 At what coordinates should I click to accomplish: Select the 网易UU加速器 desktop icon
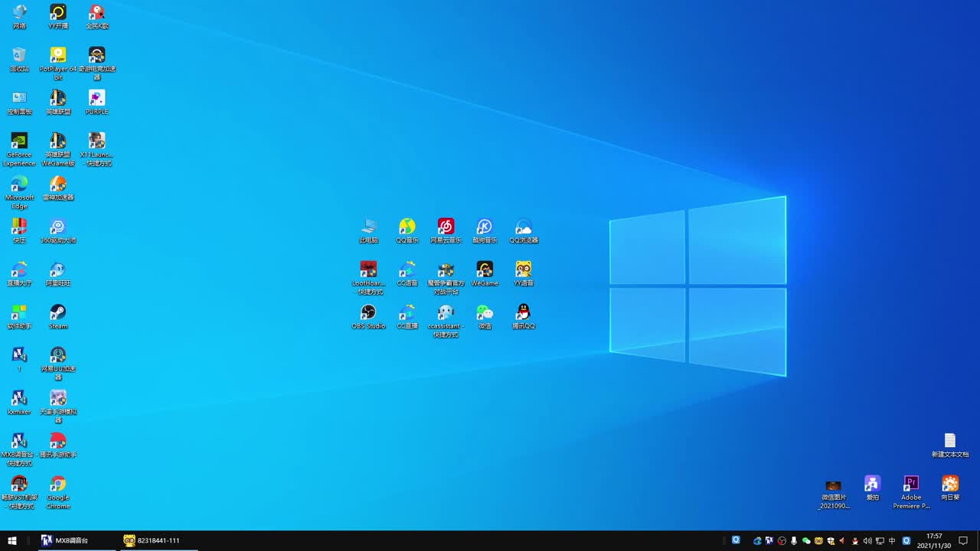tap(58, 364)
